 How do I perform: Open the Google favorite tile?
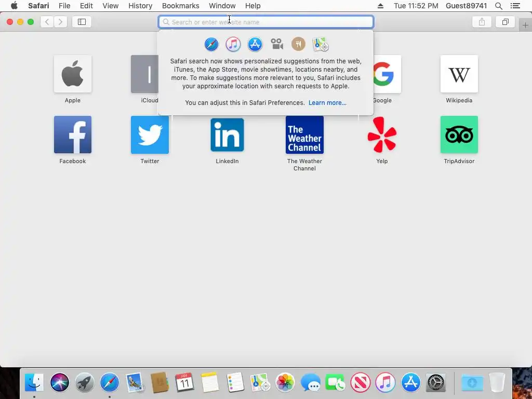click(x=387, y=74)
